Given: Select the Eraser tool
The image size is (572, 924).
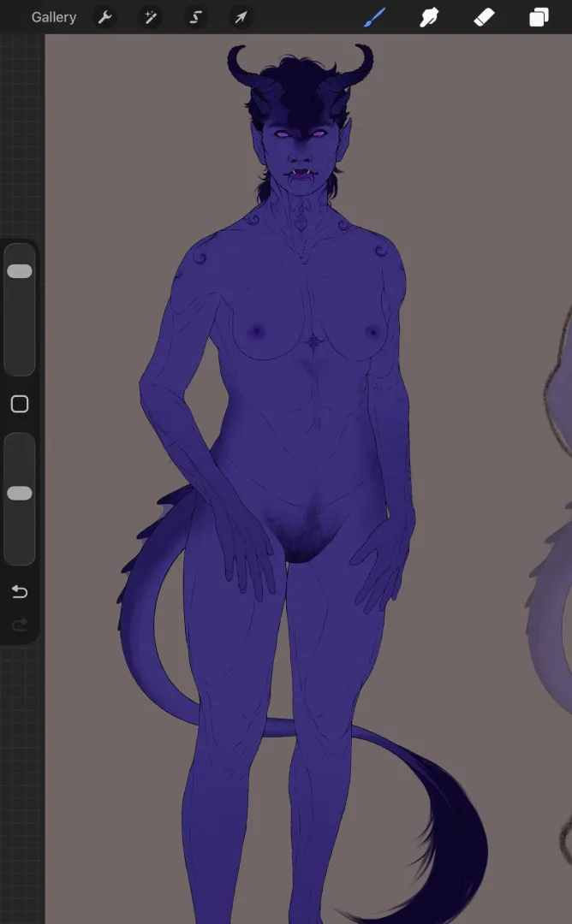Looking at the screenshot, I should pos(484,17).
